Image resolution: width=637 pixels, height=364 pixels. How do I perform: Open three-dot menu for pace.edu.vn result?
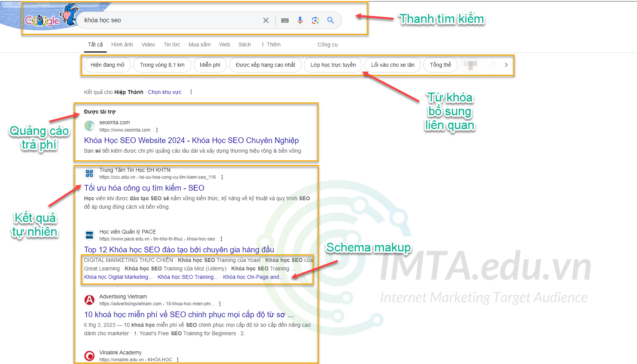coord(221,239)
